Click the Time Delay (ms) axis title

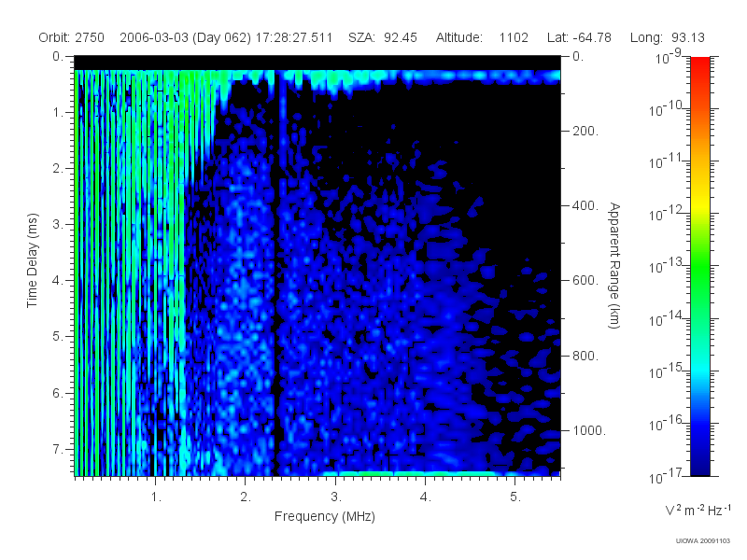(32, 260)
